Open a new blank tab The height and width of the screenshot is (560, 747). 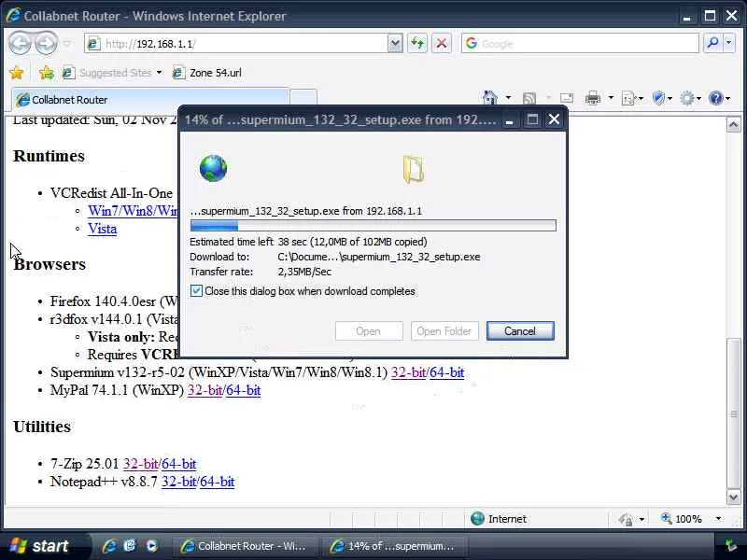tap(303, 99)
